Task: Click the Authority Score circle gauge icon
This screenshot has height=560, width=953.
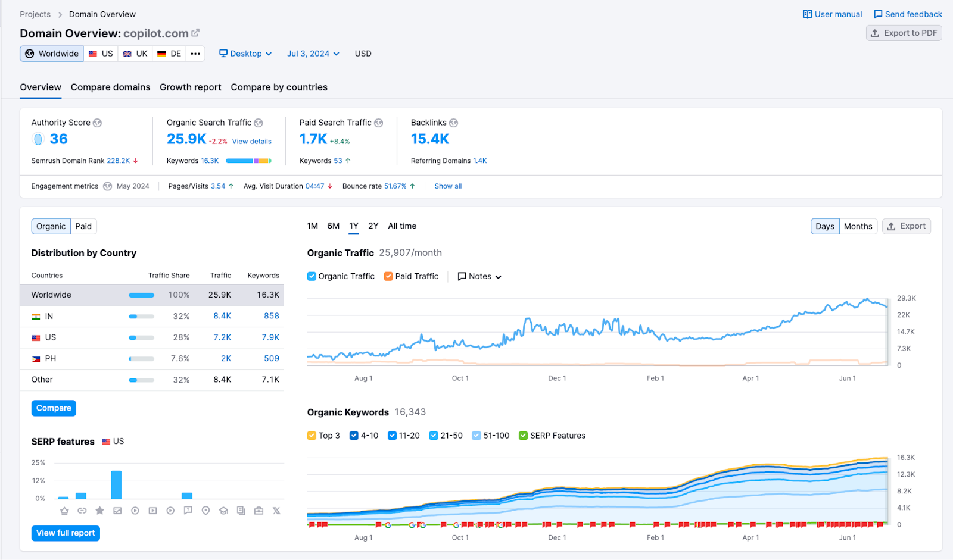Action: point(38,139)
